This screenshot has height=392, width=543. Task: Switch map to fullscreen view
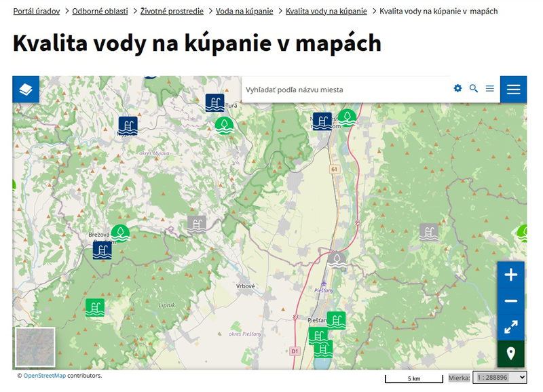click(x=511, y=328)
